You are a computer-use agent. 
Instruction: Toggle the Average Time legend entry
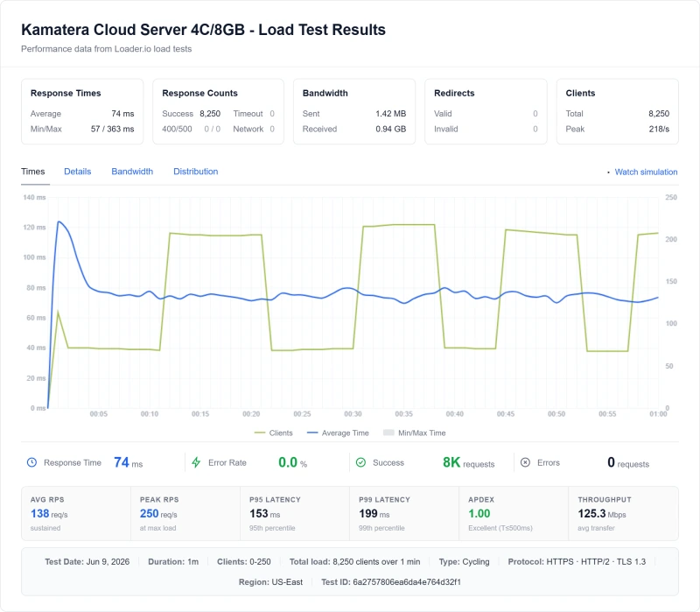tap(338, 433)
